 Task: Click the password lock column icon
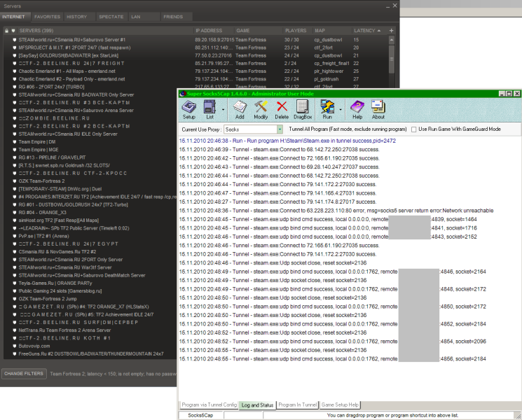tap(6, 31)
